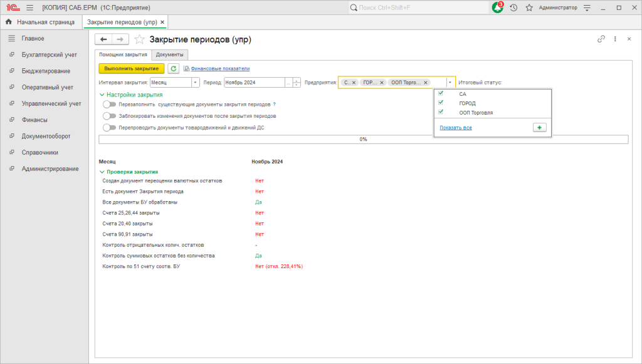Toggle Перепроводить документы товародвижений switch
Screen dimensions: 642x364
(109, 128)
